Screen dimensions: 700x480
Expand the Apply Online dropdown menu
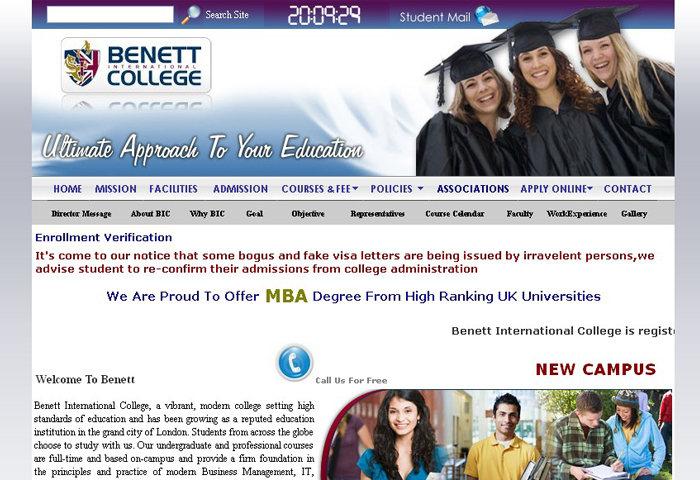556,189
